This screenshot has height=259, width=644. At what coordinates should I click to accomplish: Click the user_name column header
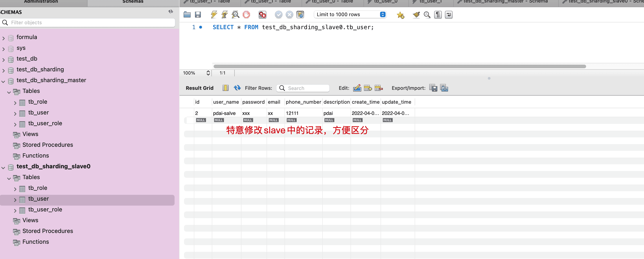click(226, 102)
